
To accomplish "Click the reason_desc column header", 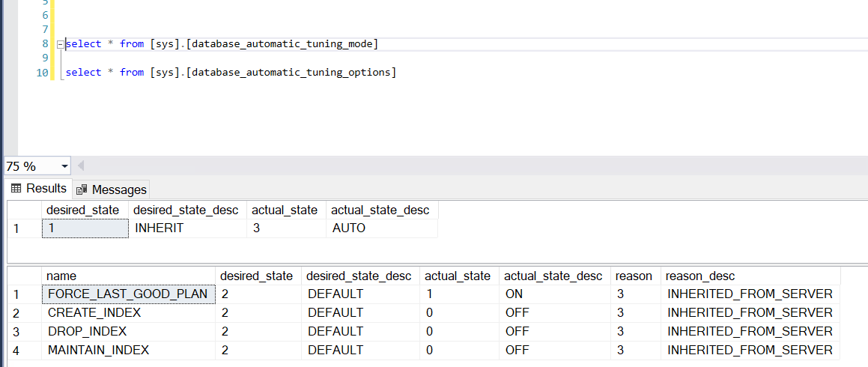I will (x=750, y=276).
